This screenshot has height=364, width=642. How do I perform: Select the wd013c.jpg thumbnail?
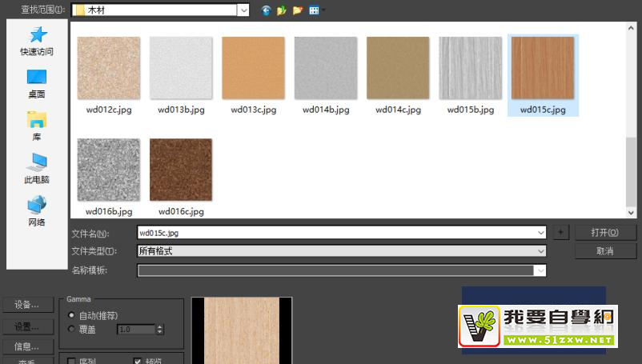coord(254,68)
